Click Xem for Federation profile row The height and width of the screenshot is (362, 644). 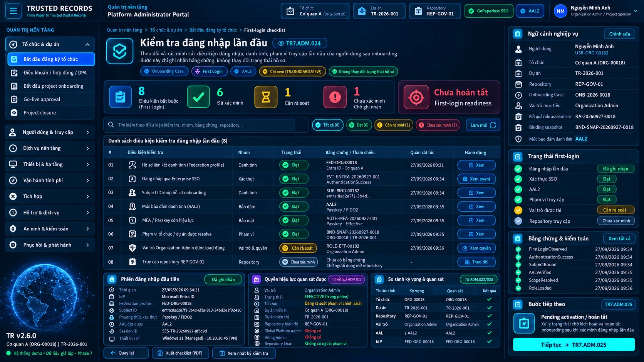point(476,165)
